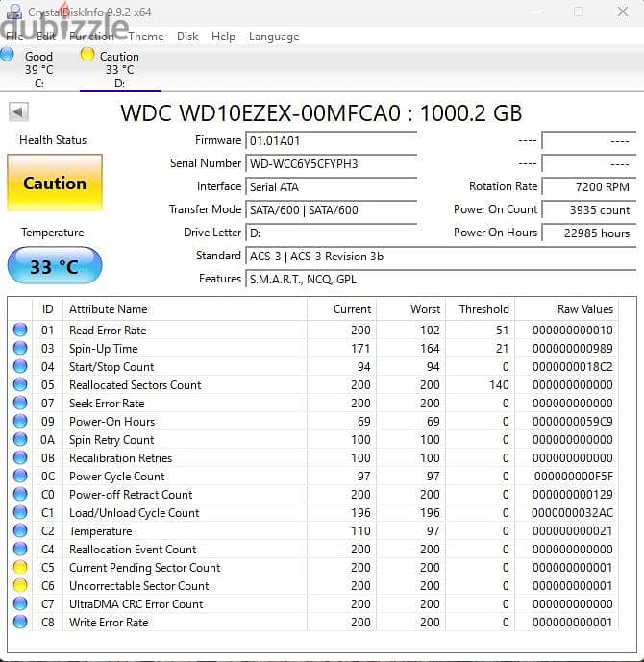The height and width of the screenshot is (662, 644).
Task: Click the ID column header
Action: [48, 309]
